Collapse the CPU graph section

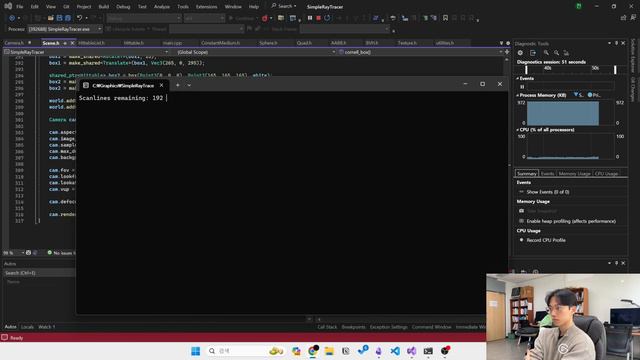click(518, 130)
